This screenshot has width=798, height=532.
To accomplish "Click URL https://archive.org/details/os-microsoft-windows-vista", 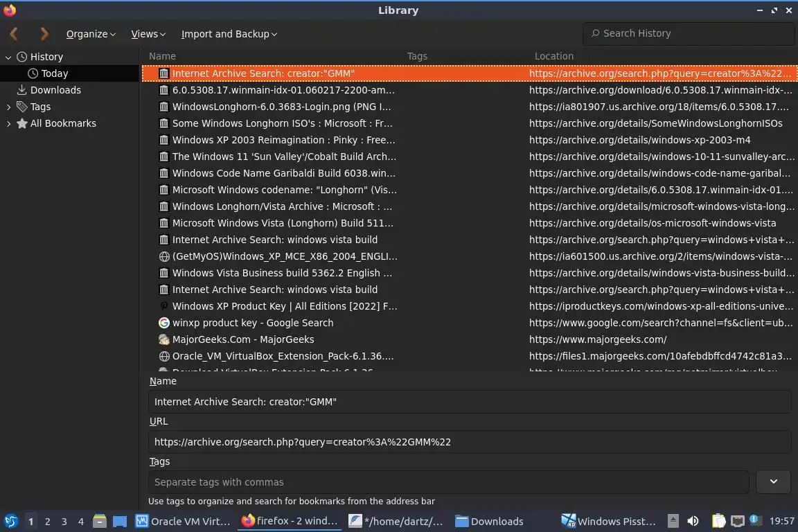I will pos(653,224).
